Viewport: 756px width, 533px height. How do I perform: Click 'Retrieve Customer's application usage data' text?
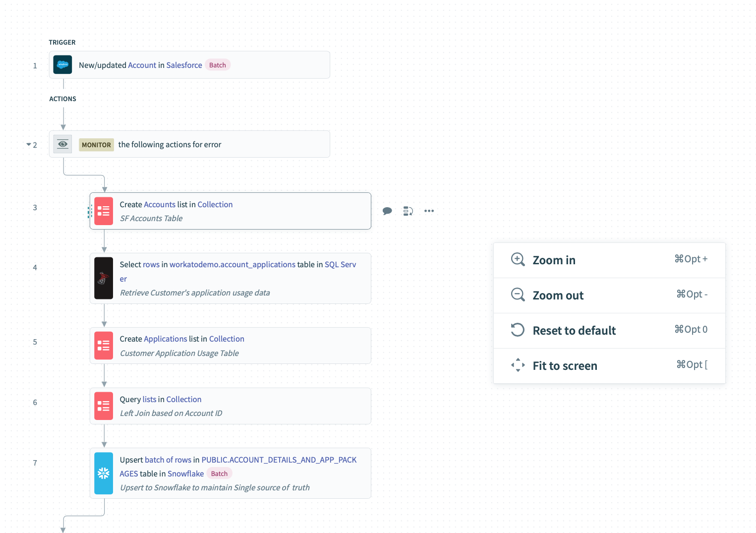[195, 293]
